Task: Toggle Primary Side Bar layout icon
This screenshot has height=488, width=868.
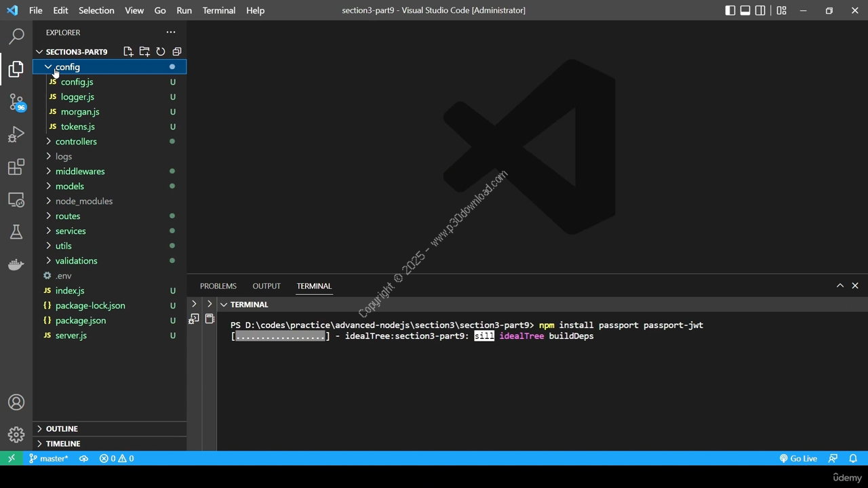Action: pos(730,10)
